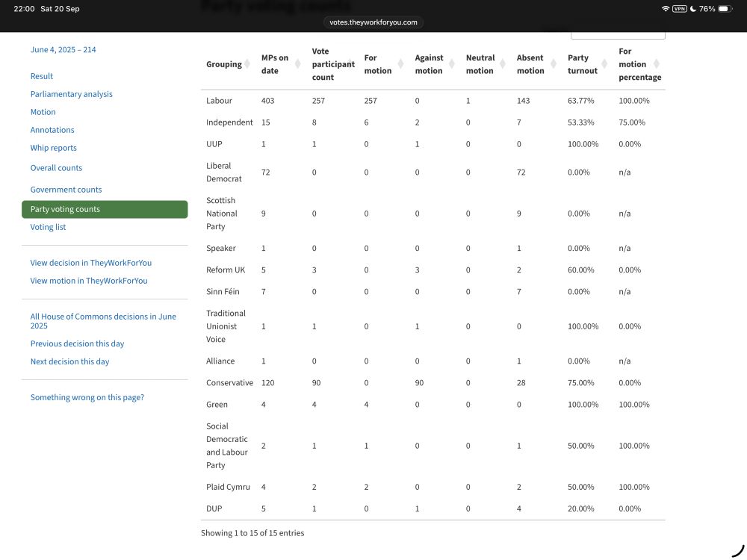The width and height of the screenshot is (747, 560).
Task: Select the Independent row name
Action: pyautogui.click(x=229, y=122)
